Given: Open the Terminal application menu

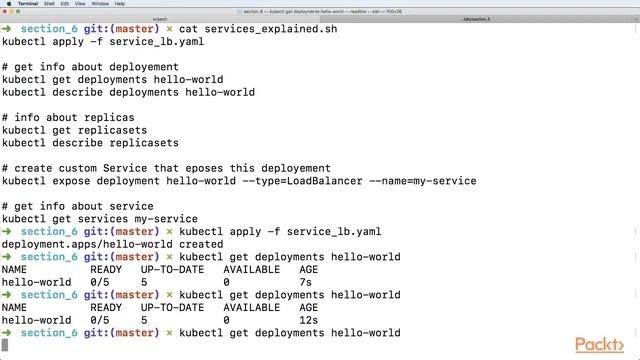Looking at the screenshot, I should point(28,3).
